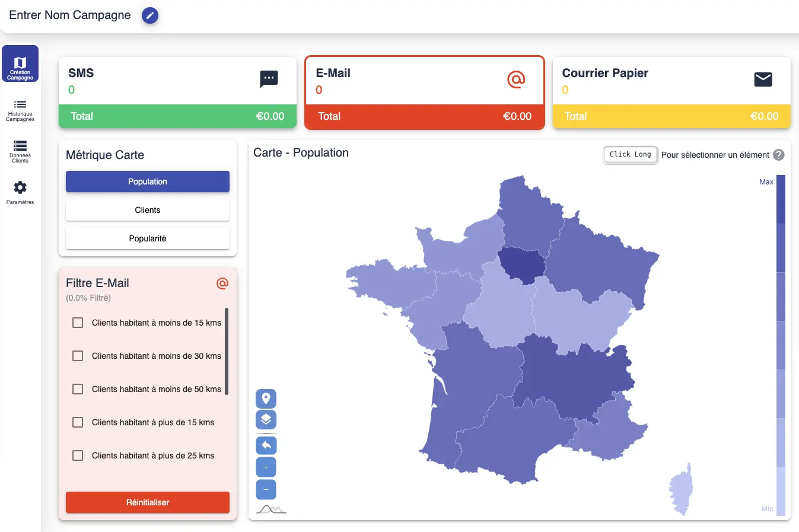Click the pencil icon to edit campaign name
Viewport: 799px width, 532px height.
(x=150, y=15)
